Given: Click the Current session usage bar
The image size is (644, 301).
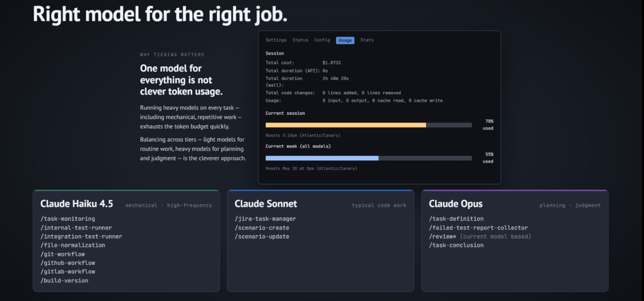Looking at the screenshot, I should 369,125.
